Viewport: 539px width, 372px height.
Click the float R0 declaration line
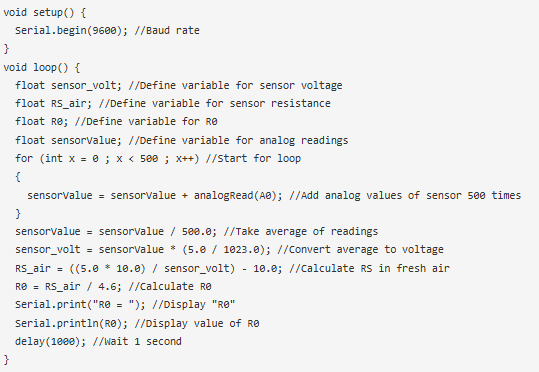pyautogui.click(x=116, y=122)
